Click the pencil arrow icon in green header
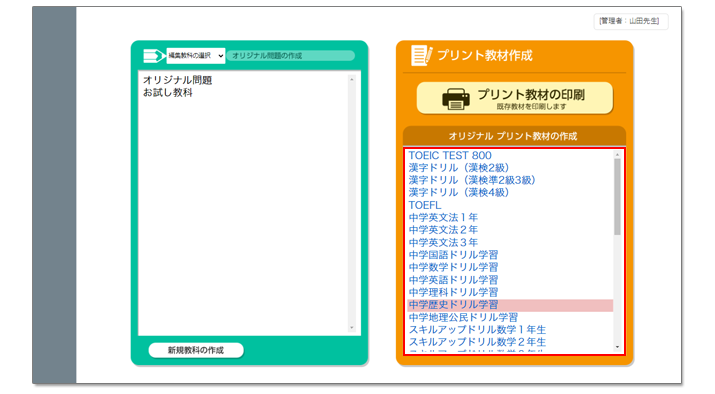The height and width of the screenshot is (394, 715). (154, 56)
